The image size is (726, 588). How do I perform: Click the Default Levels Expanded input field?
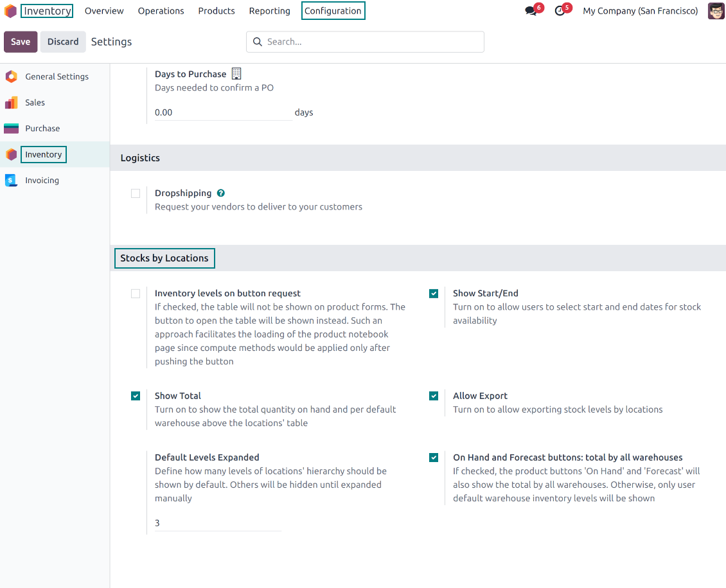[x=218, y=523]
